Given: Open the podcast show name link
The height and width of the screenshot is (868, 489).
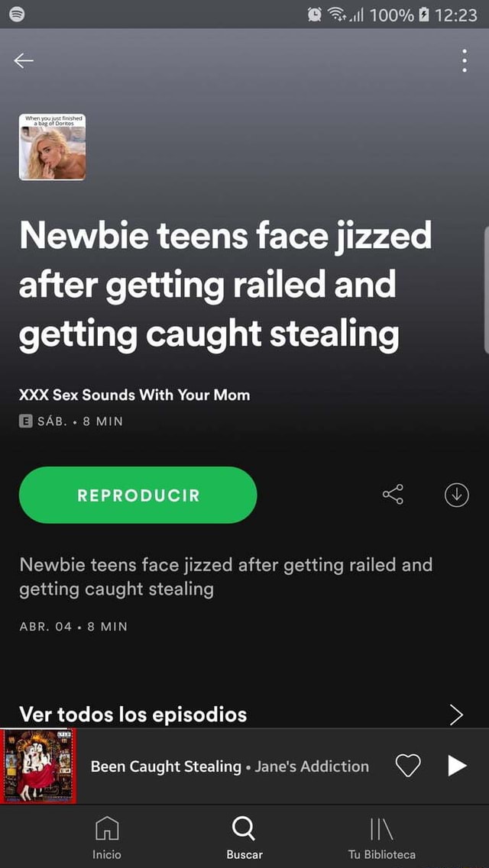Looking at the screenshot, I should [134, 395].
